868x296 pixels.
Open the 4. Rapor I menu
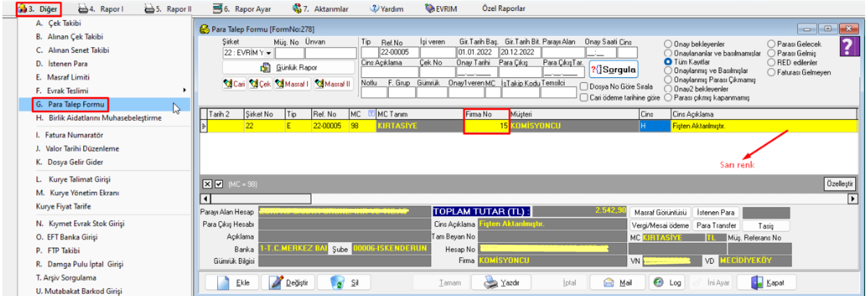point(100,9)
